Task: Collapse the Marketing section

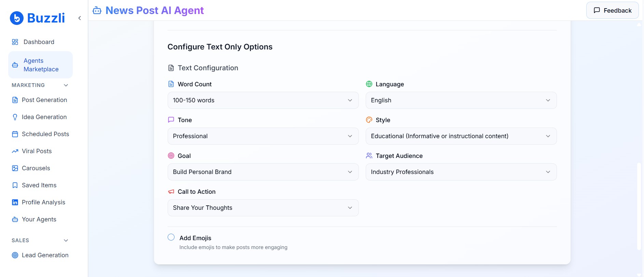Action: click(x=66, y=85)
